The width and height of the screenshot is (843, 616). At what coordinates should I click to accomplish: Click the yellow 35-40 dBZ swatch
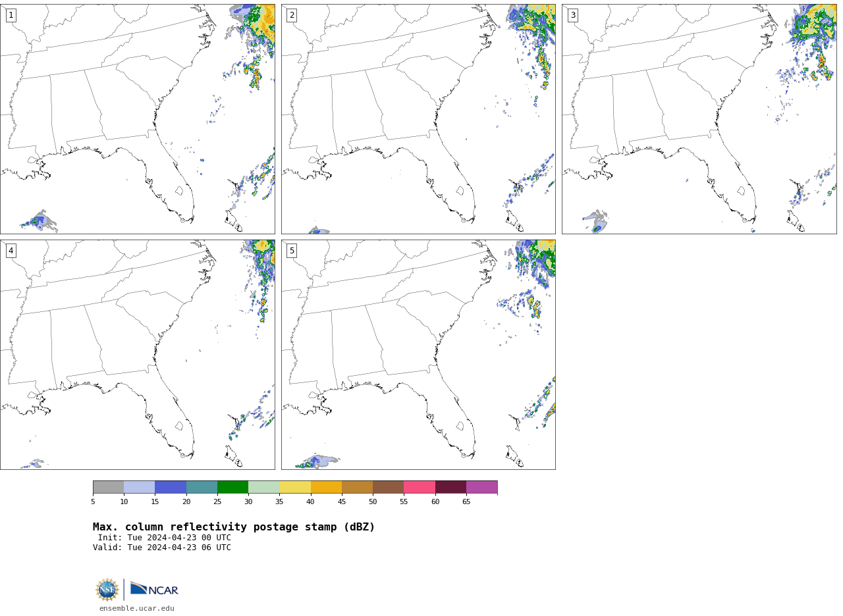coord(295,487)
